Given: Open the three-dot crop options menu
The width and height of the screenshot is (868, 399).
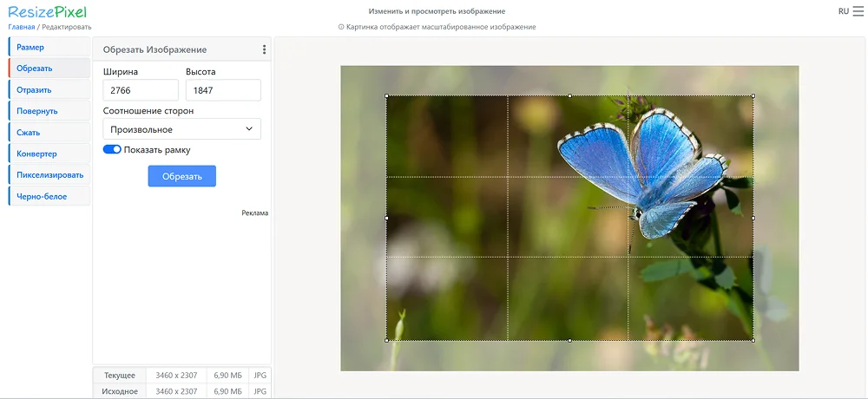Looking at the screenshot, I should [264, 49].
